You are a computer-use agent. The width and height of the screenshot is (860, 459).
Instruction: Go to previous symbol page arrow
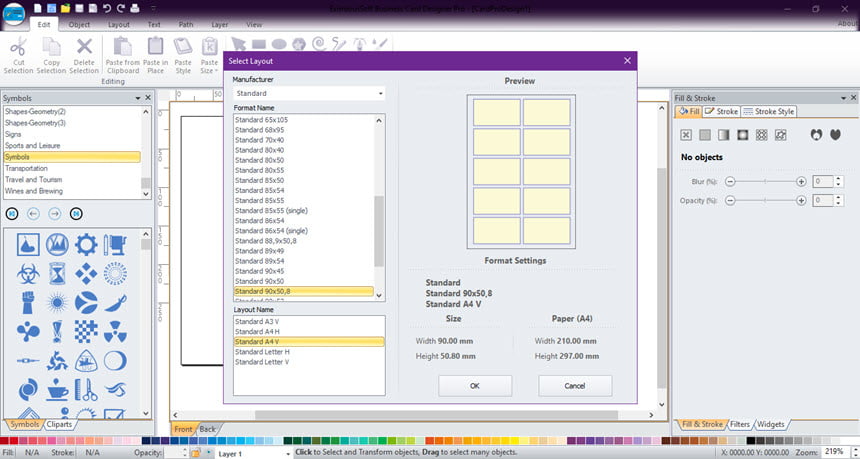(x=33, y=214)
